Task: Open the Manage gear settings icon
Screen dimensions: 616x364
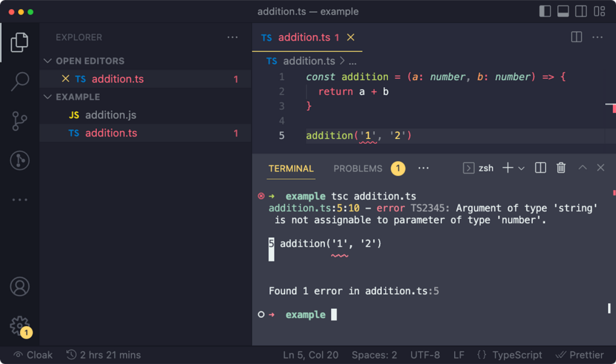Action: [x=19, y=325]
